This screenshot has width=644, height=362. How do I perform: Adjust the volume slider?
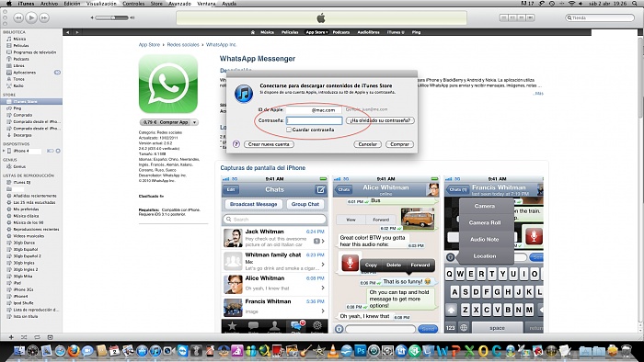click(x=111, y=17)
